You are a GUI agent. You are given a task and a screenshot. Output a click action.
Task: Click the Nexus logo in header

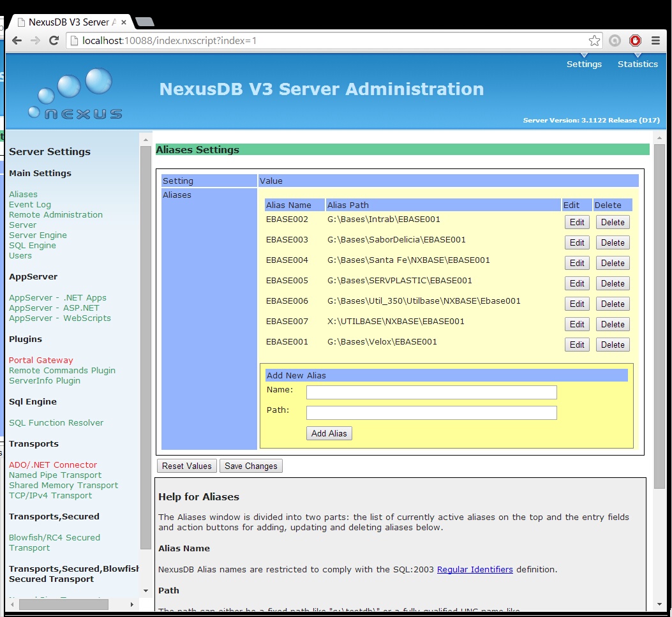pos(75,93)
